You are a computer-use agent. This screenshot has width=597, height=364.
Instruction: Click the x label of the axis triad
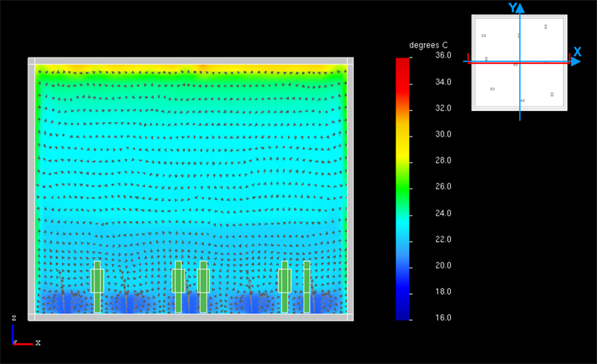tap(38, 342)
